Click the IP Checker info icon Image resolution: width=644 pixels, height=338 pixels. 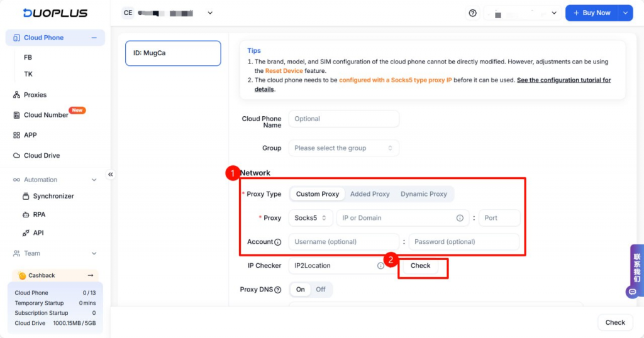tap(380, 266)
